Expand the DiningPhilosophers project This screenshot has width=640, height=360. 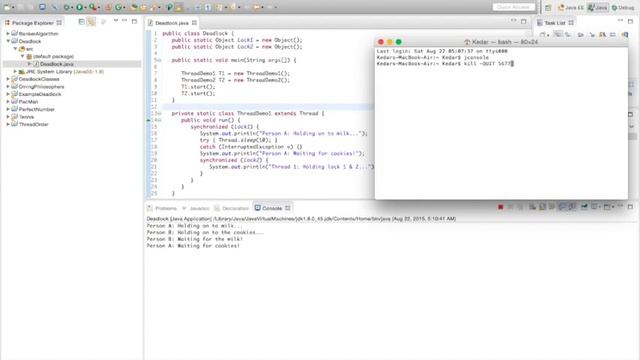click(x=8, y=87)
